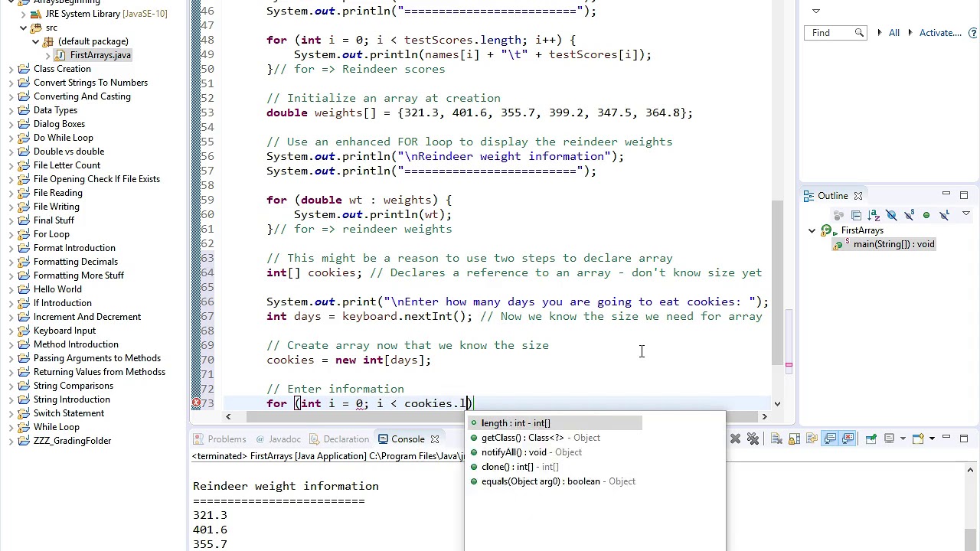The image size is (980, 551).
Task: Display selected console monitor icon
Action: (x=889, y=439)
